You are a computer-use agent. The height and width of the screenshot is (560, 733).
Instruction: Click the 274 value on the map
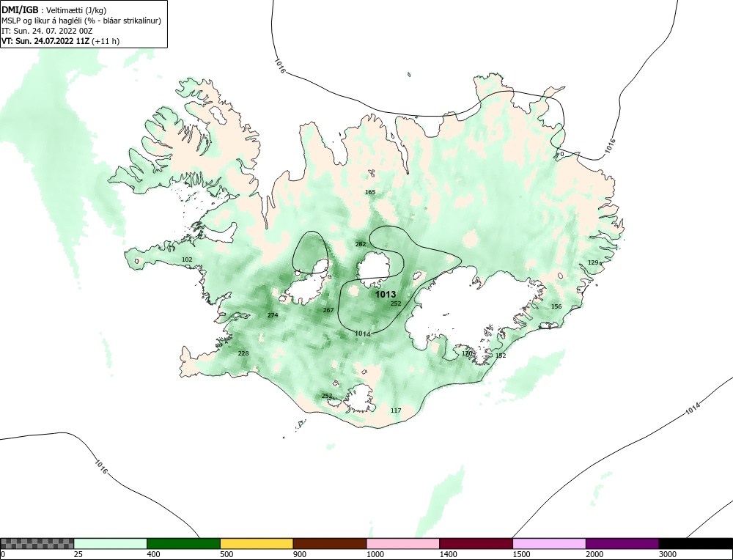tap(273, 315)
